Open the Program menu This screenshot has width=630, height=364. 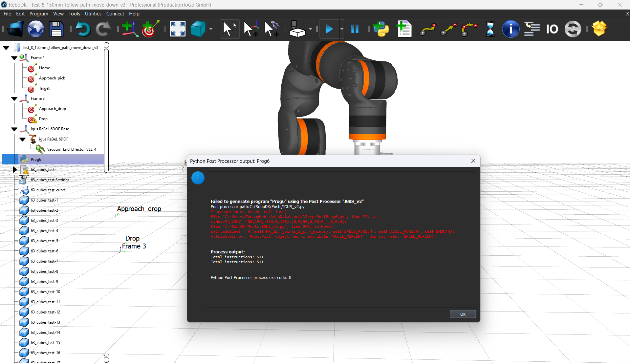coord(38,14)
